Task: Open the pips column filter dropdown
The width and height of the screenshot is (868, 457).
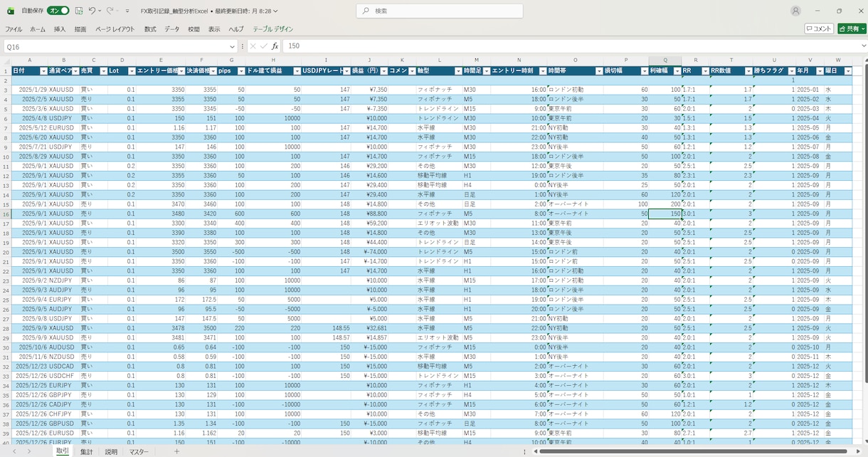Action: coord(242,71)
